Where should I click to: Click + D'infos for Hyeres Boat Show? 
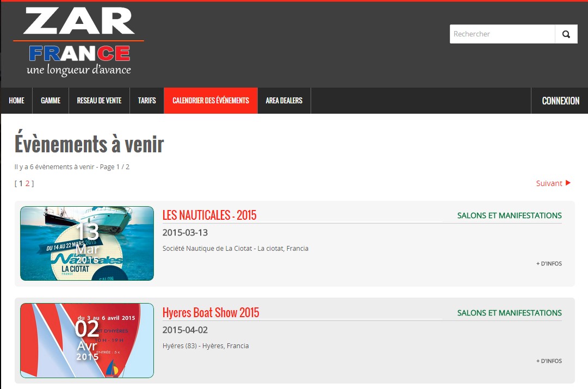(549, 361)
